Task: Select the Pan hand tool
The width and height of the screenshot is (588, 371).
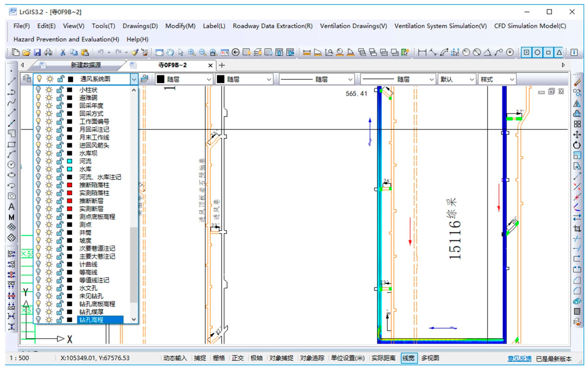Action: [x=170, y=52]
